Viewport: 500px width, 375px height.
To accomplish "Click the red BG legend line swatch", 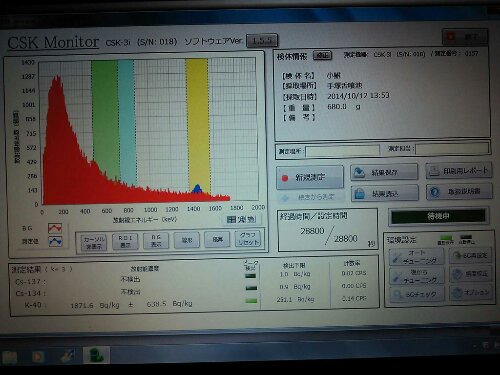I will pyautogui.click(x=55, y=228).
